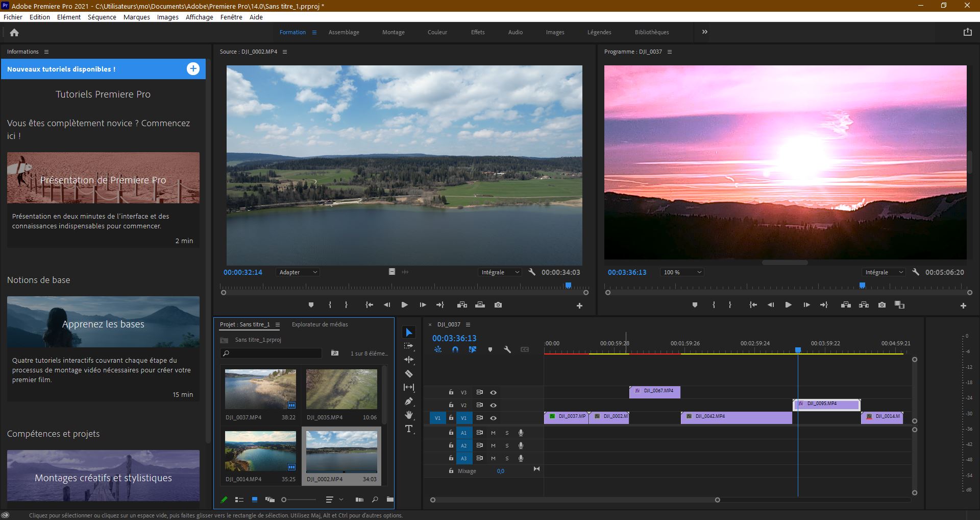Click the Export Frame camera icon in Source monitor
Screen dimensions: 980x520
[498, 305]
